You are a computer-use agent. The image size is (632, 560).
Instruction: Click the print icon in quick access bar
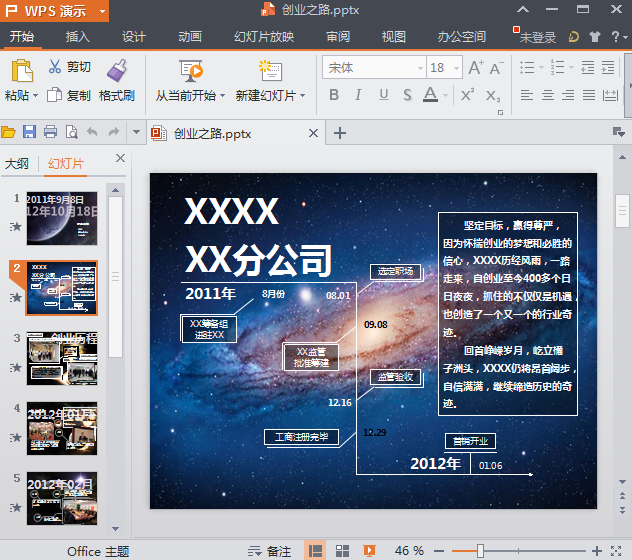click(x=50, y=132)
